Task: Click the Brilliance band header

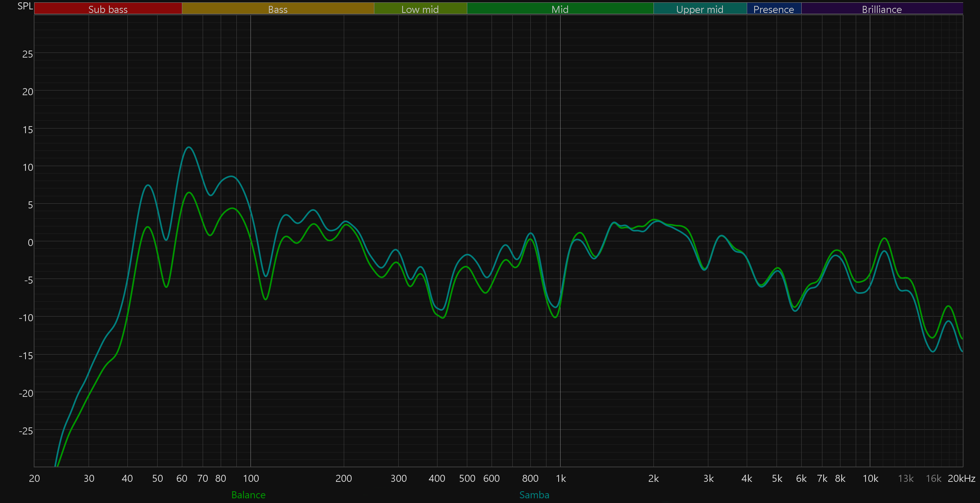Action: 882,9
